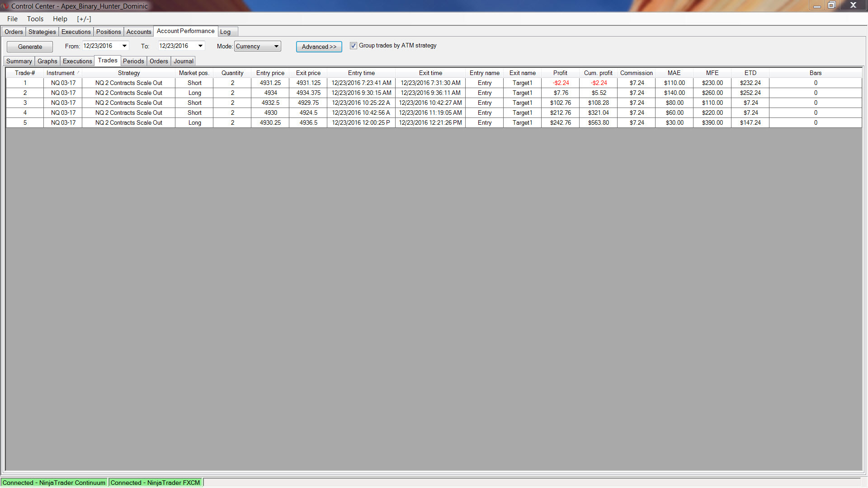The width and height of the screenshot is (868, 488).
Task: Sort by the MAE column header
Action: coord(674,73)
